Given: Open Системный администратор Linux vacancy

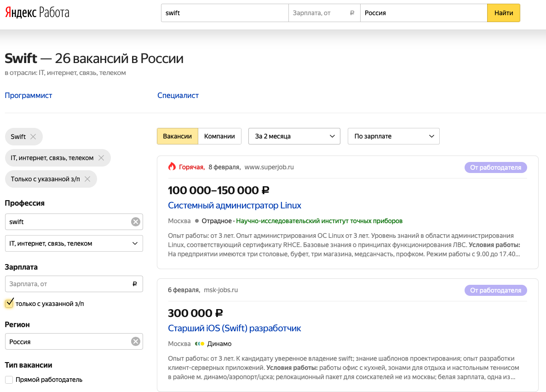Looking at the screenshot, I should tap(234, 205).
